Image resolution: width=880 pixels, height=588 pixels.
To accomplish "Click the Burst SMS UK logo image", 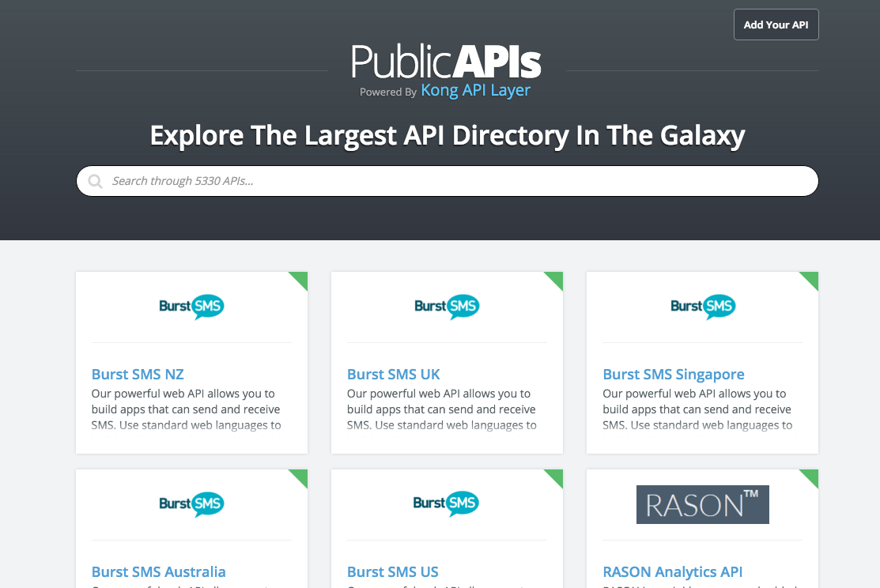I will pos(447,306).
